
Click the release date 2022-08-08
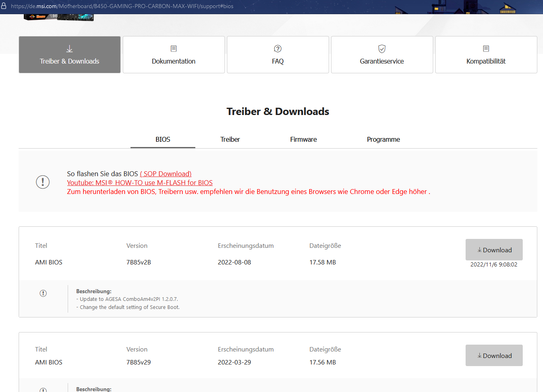coord(234,262)
